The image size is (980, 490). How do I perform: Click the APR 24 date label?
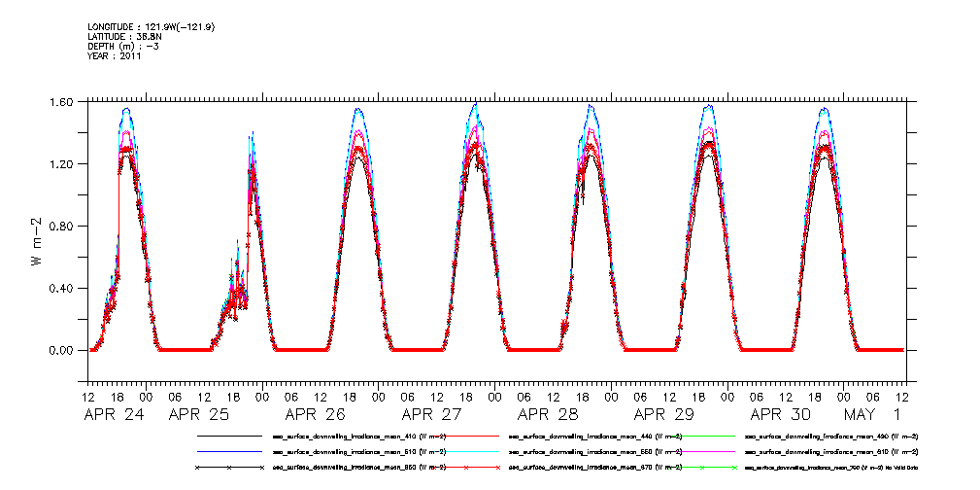[x=114, y=414]
